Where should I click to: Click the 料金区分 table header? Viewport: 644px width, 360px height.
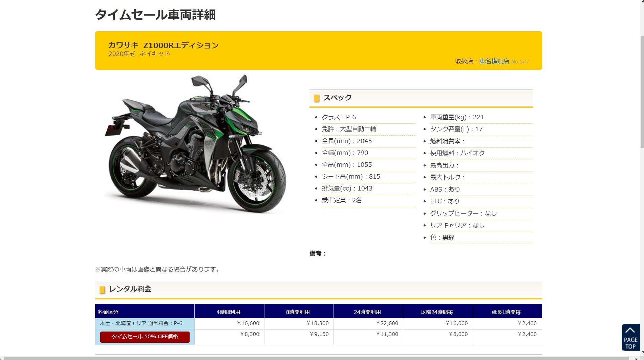pos(145,311)
